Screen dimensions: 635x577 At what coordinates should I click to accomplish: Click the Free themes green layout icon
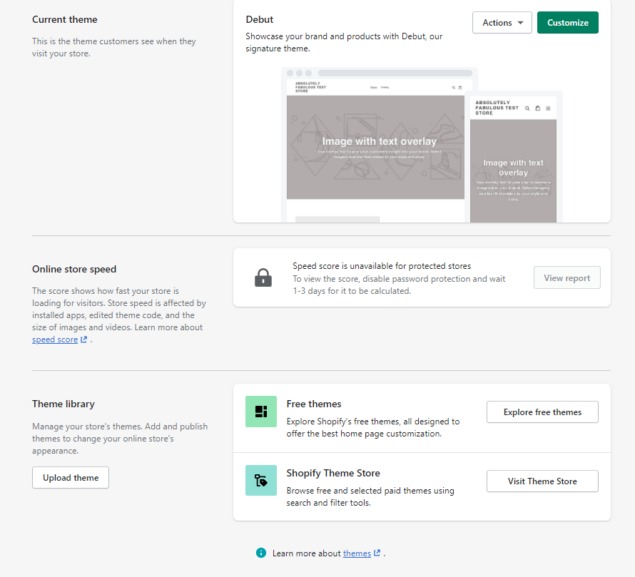click(x=261, y=412)
